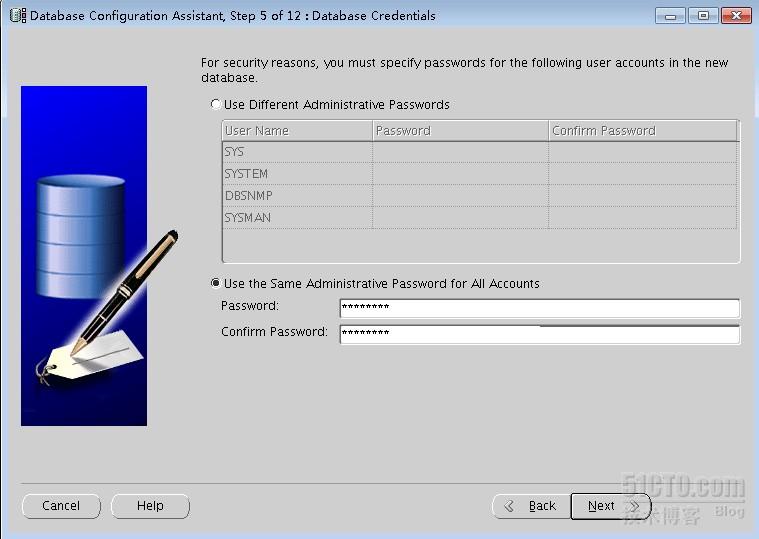Image resolution: width=759 pixels, height=539 pixels.
Task: Open Help for database credentials
Action: [150, 506]
